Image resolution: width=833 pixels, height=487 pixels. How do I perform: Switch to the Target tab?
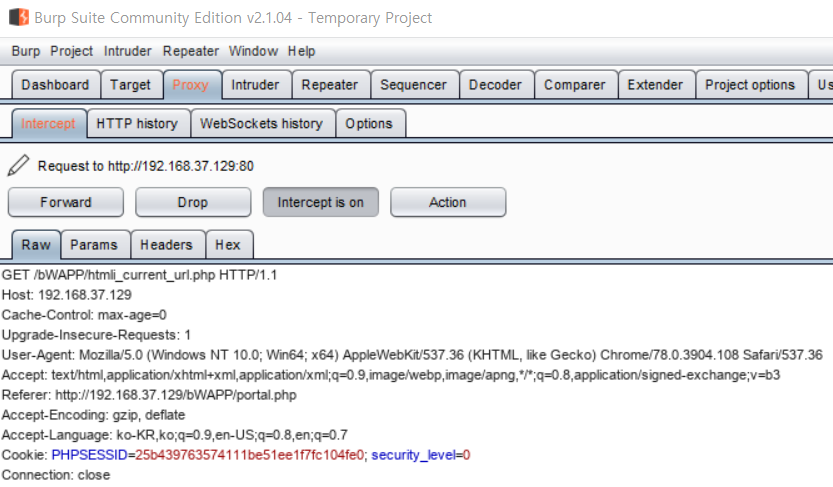point(130,85)
